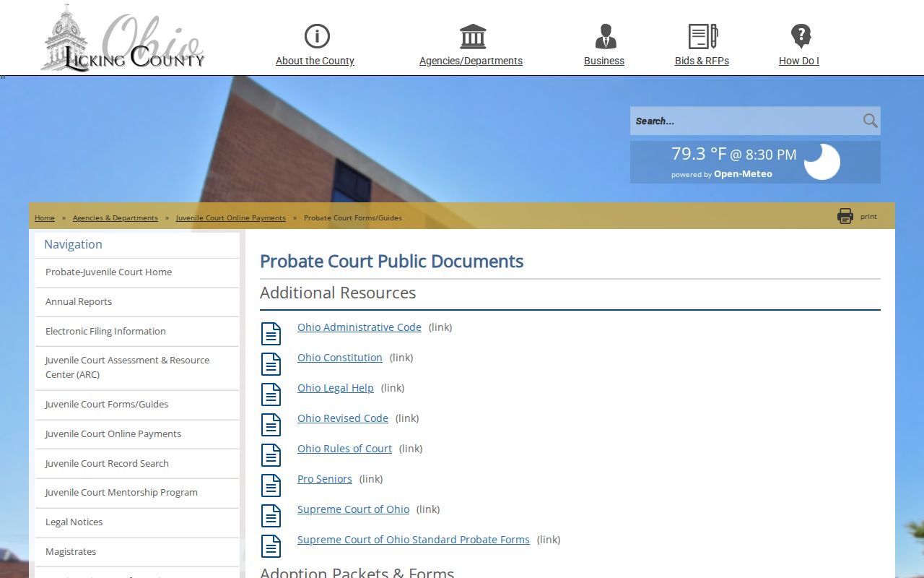Open the Supreme Court of Ohio link
Screen dimensions: 924x578
(354, 509)
